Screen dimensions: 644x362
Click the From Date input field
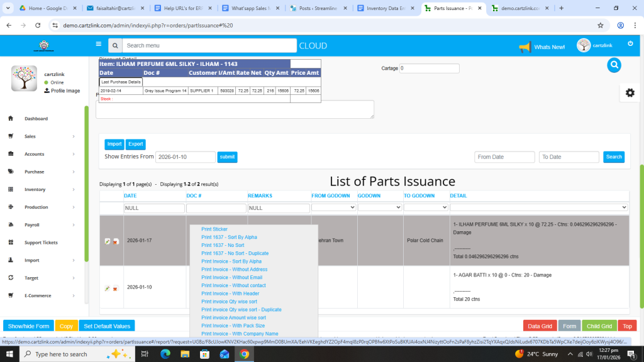504,157
